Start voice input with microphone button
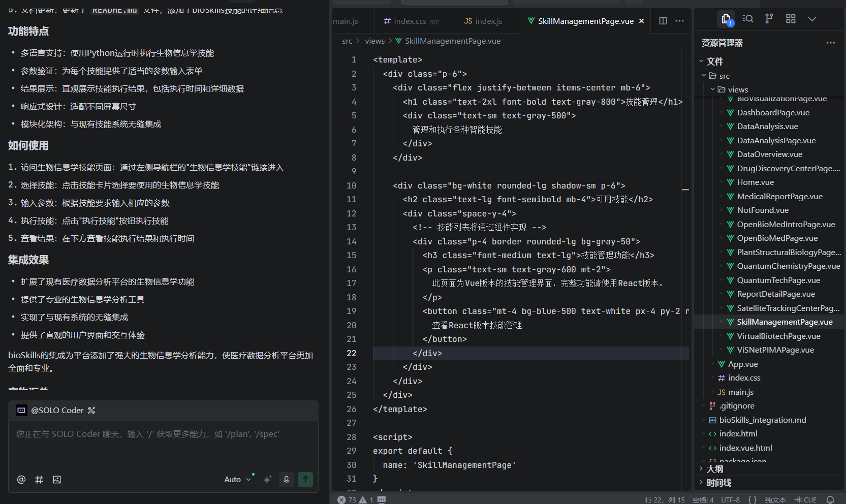The width and height of the screenshot is (846, 504). pos(287,480)
